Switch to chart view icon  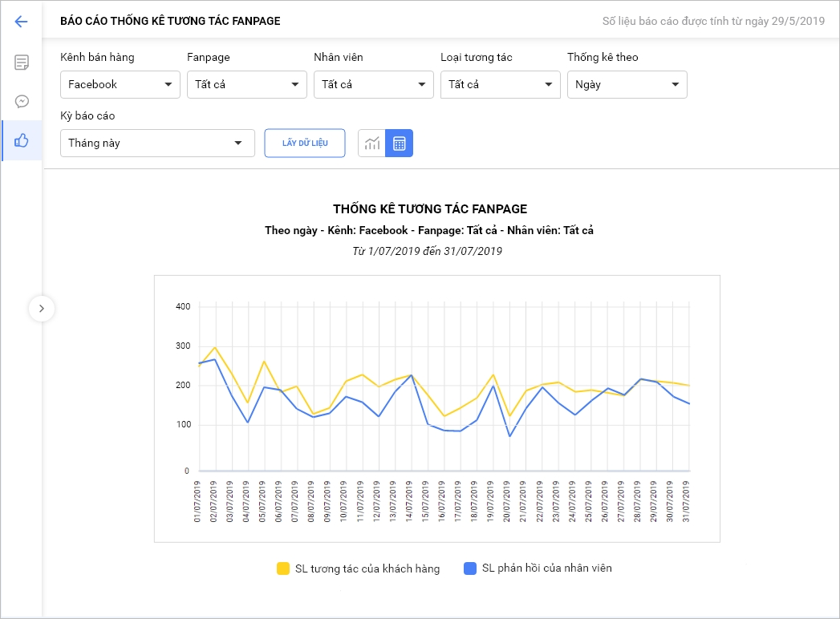371,144
